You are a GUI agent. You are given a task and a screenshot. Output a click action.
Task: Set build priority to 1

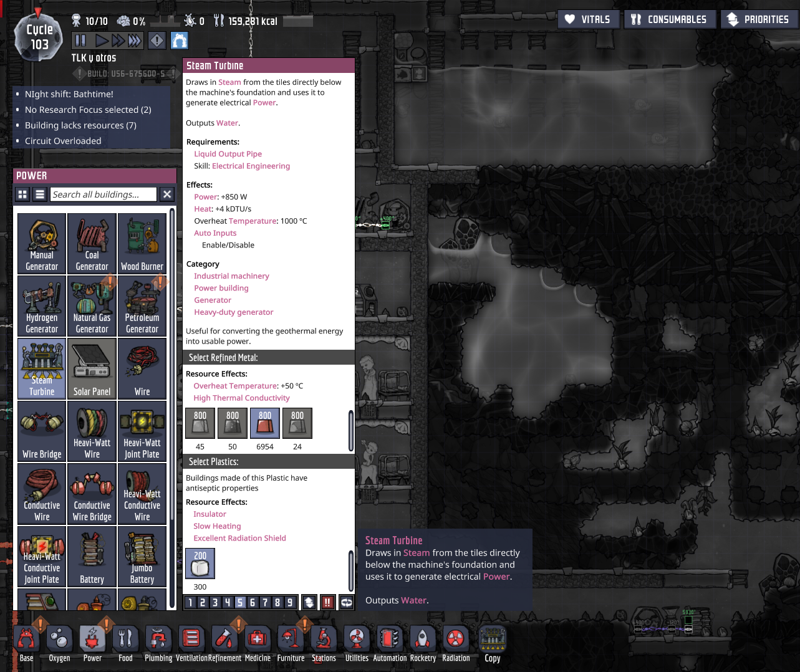[x=190, y=602]
